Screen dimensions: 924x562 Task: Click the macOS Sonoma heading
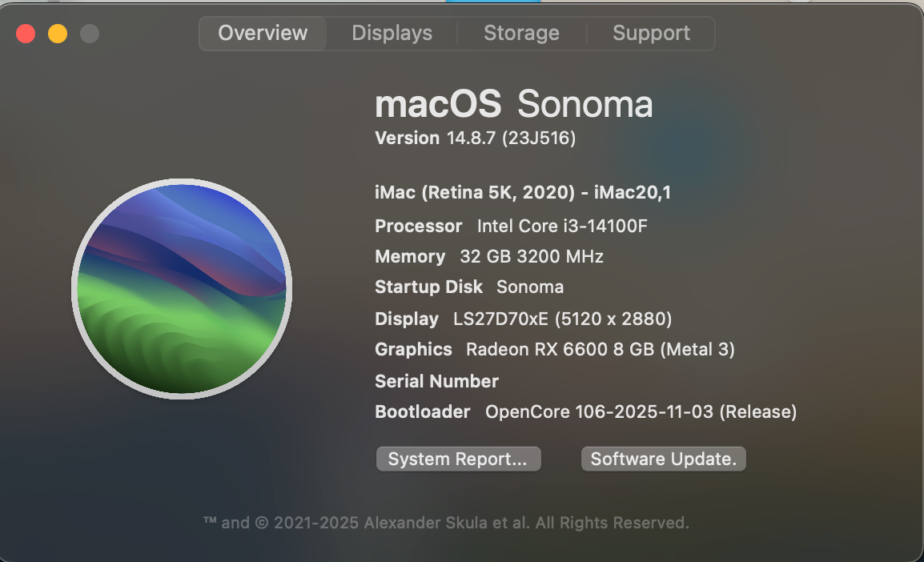513,105
